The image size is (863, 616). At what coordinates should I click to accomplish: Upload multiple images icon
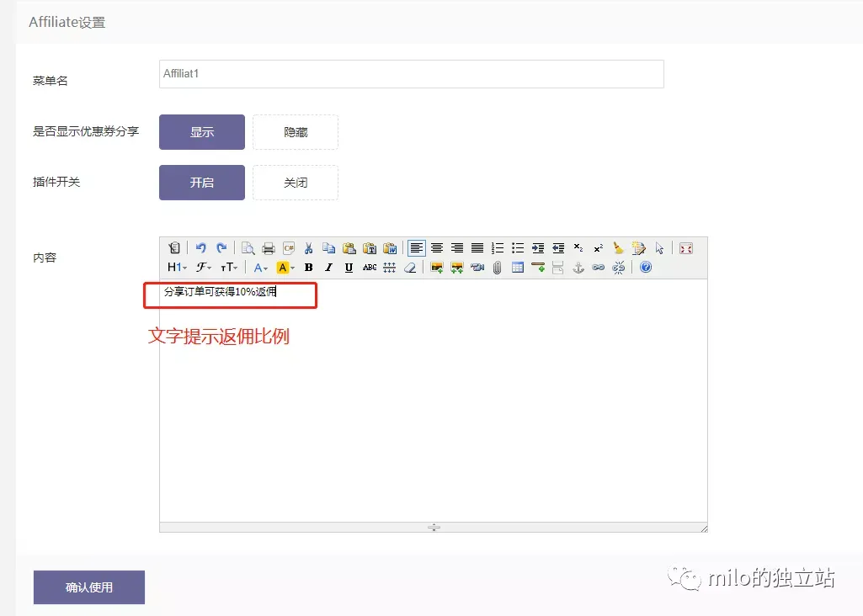457,268
